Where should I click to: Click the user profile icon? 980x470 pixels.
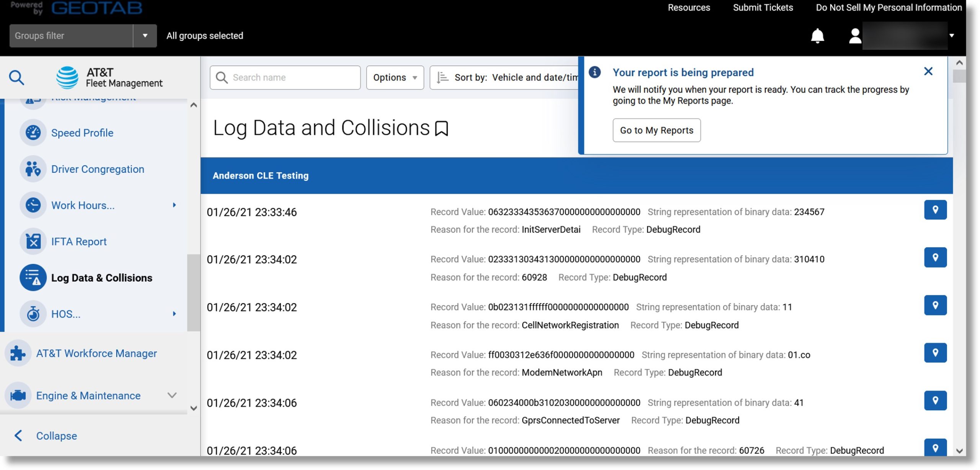855,36
